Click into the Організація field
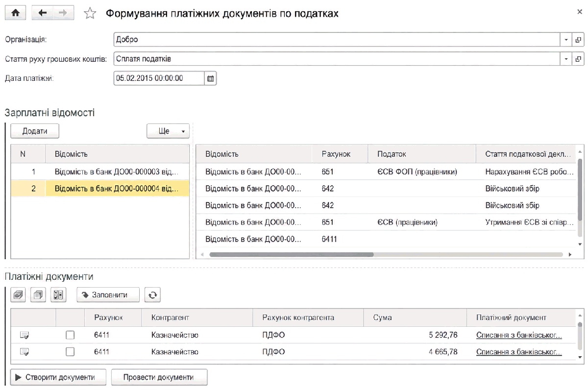This screenshot has height=390, width=588. pyautogui.click(x=337, y=40)
